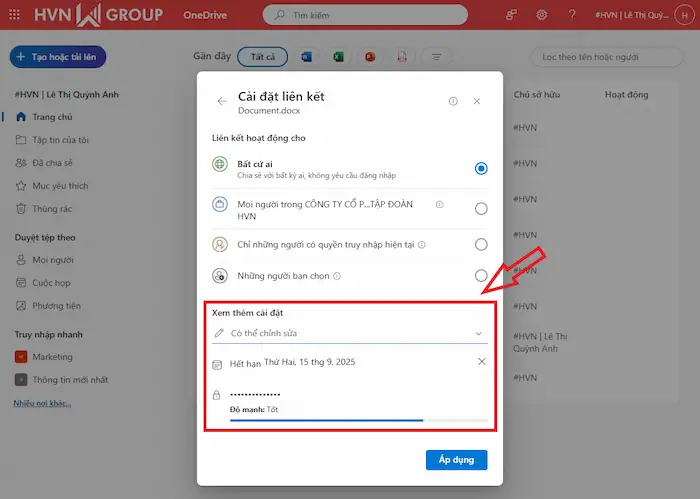This screenshot has width=700, height=499.
Task: Click the account name #HVN | Lê Thị Quỳ...
Action: (x=632, y=15)
